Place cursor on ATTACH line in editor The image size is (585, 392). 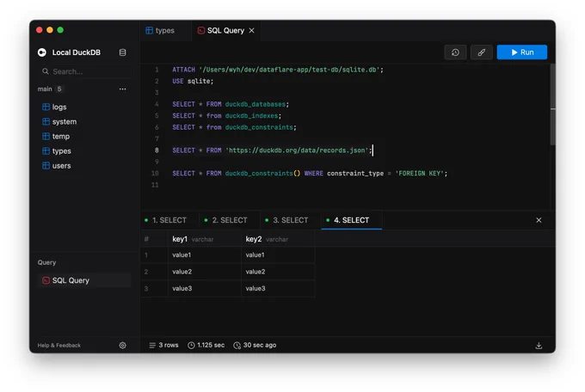point(278,70)
